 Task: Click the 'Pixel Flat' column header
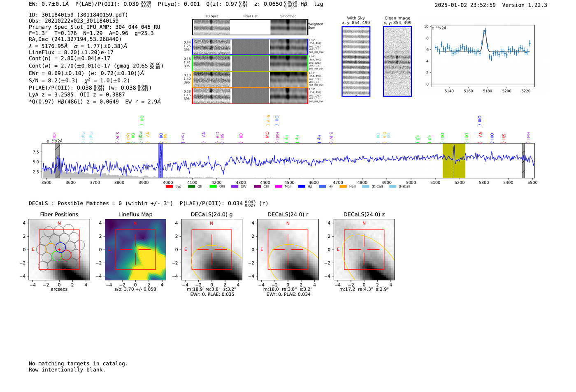(250, 16)
